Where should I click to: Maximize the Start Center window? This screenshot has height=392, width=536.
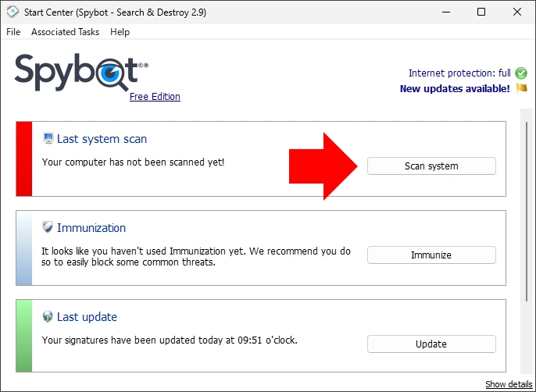(481, 12)
